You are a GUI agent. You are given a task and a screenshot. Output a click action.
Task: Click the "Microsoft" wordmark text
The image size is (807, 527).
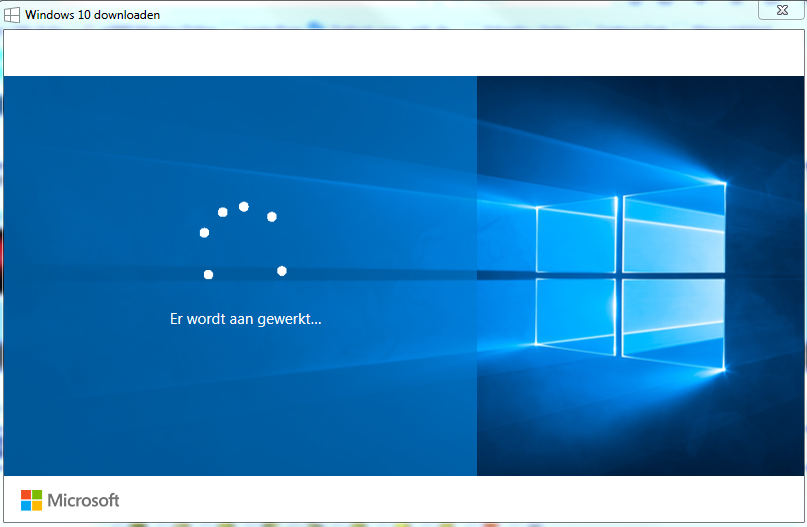[83, 500]
